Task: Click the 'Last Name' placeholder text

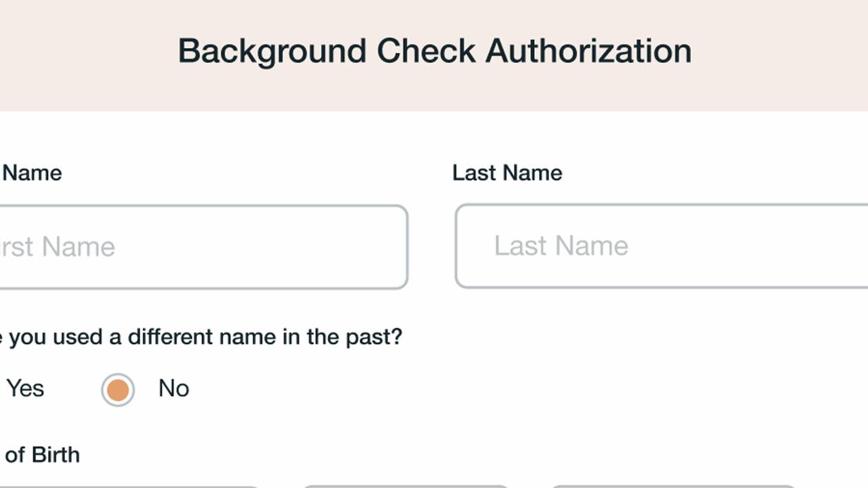Action: [561, 246]
